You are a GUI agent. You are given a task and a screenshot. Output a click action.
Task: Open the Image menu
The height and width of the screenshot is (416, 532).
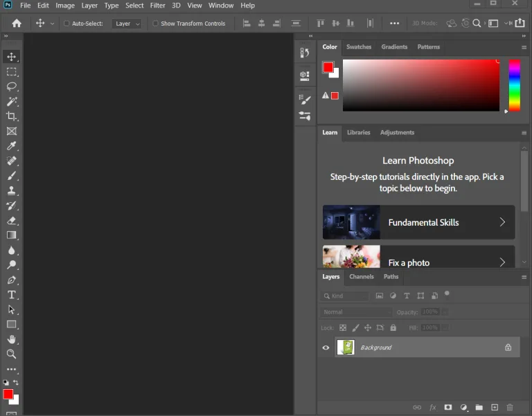65,6
